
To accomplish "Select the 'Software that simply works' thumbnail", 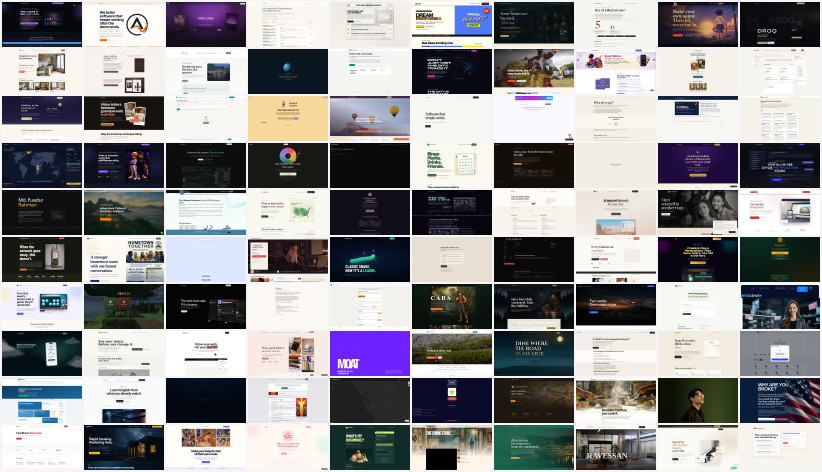I will (x=452, y=118).
